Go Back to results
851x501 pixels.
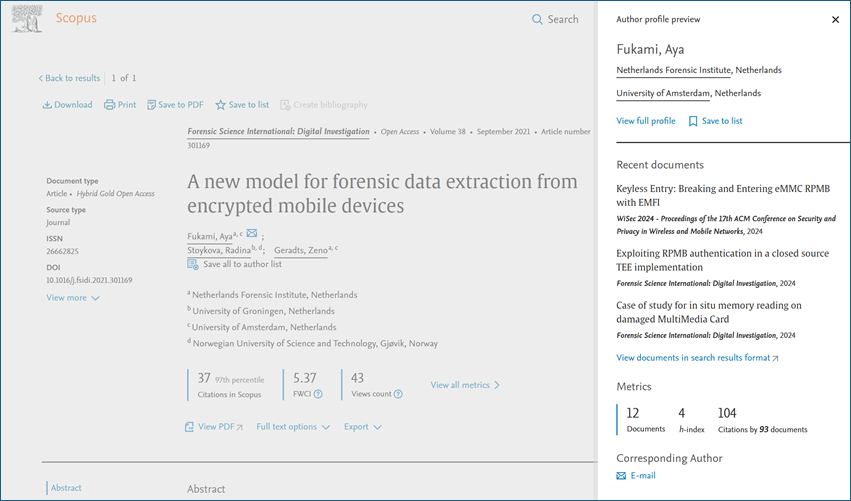click(x=69, y=78)
